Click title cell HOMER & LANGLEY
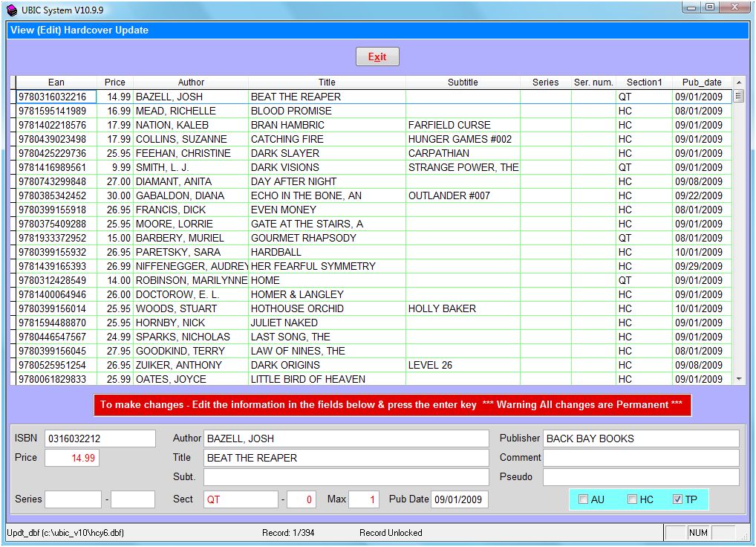 [x=327, y=294]
